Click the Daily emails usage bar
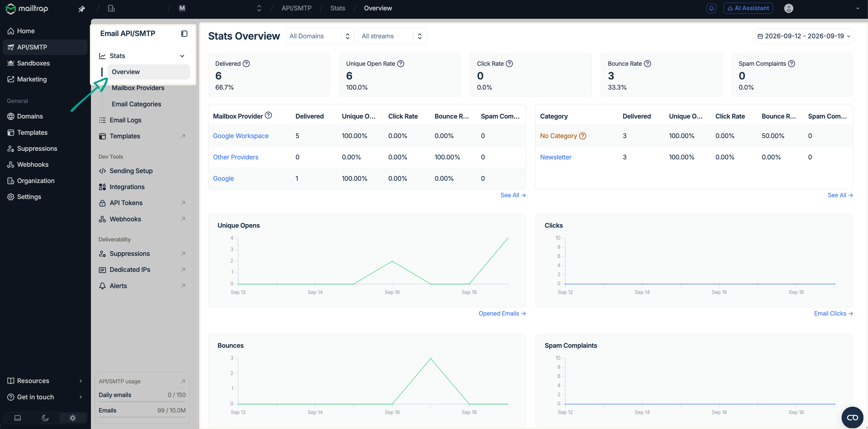 click(x=142, y=401)
